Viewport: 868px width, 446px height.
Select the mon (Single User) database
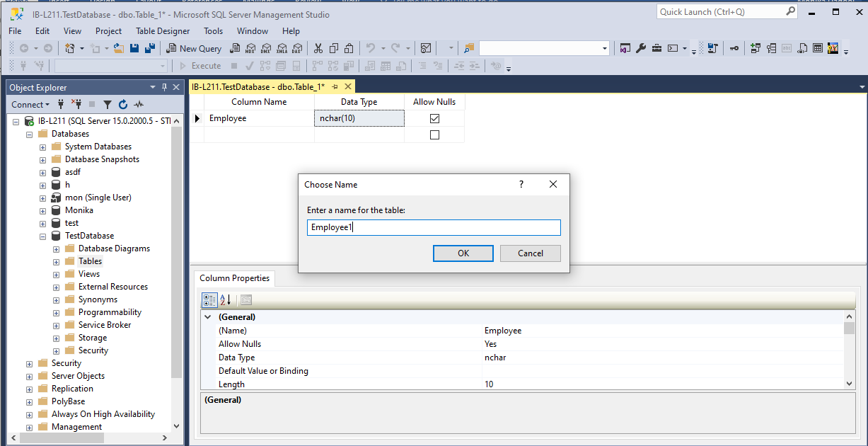98,198
